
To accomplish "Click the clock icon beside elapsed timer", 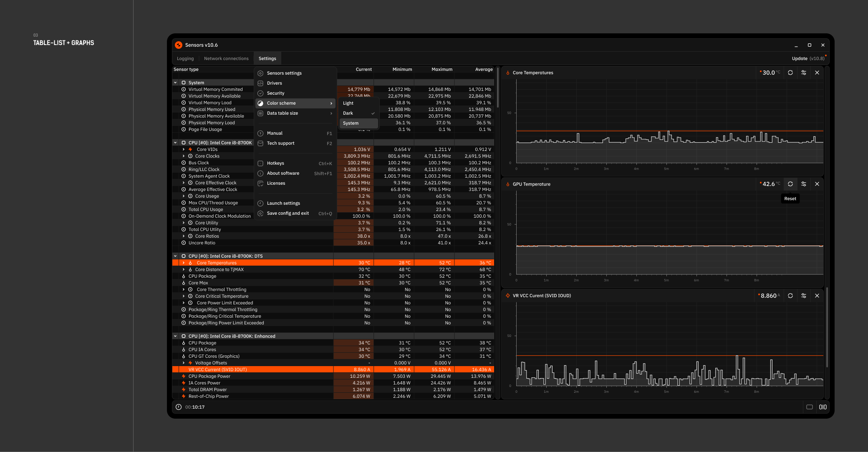I will (179, 407).
